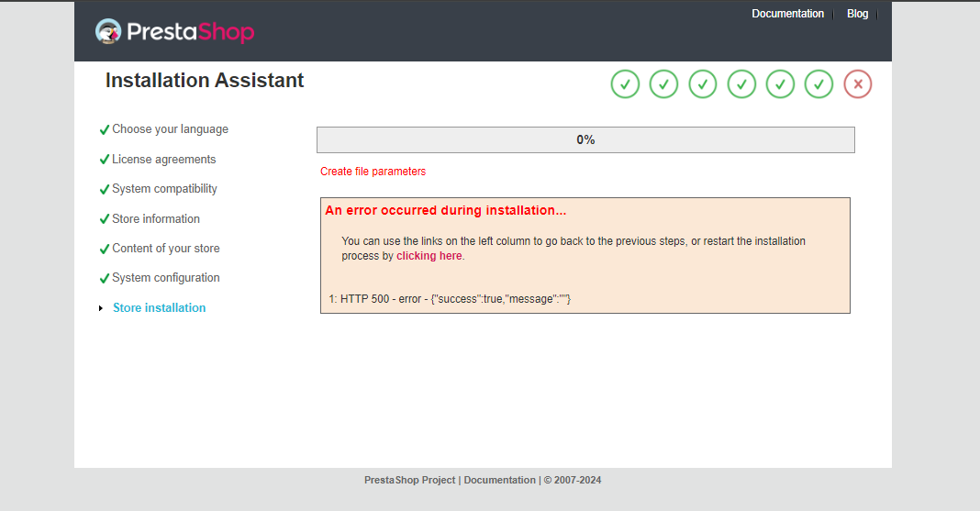The image size is (980, 511).
Task: Return to System compatibility step
Action: pos(164,189)
